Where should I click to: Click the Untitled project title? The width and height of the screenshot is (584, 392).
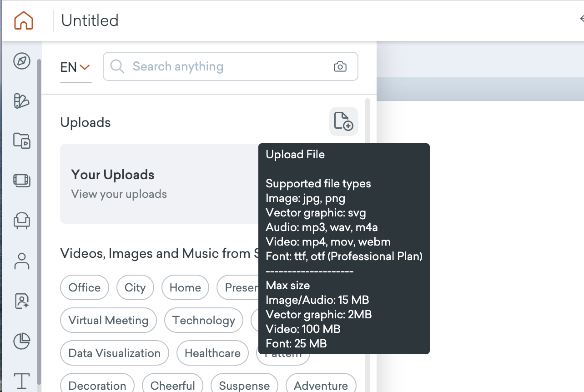(90, 20)
